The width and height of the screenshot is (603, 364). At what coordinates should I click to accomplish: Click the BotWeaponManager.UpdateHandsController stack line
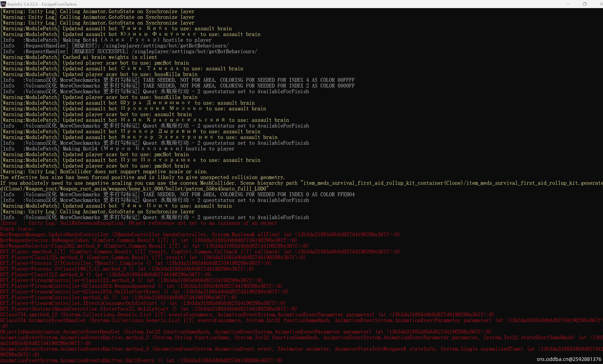200,234
